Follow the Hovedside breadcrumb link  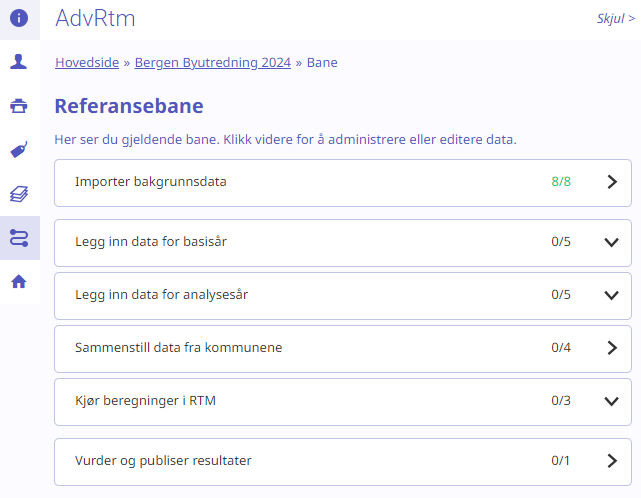[87, 63]
